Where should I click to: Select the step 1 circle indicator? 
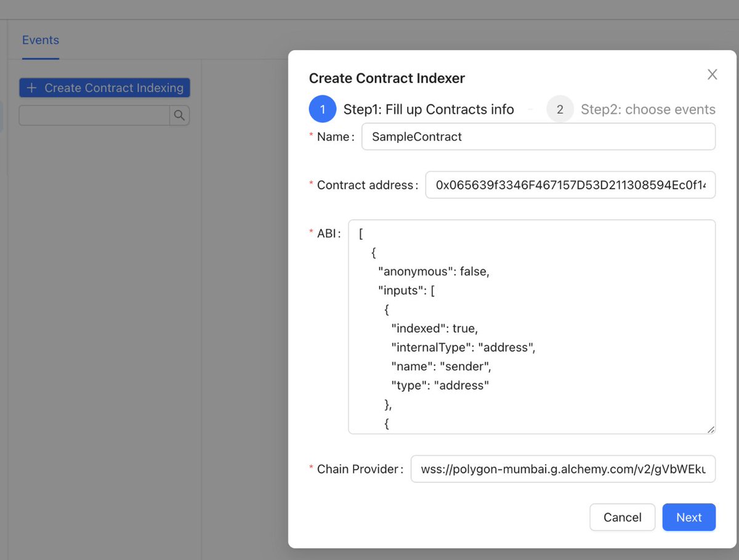click(322, 109)
